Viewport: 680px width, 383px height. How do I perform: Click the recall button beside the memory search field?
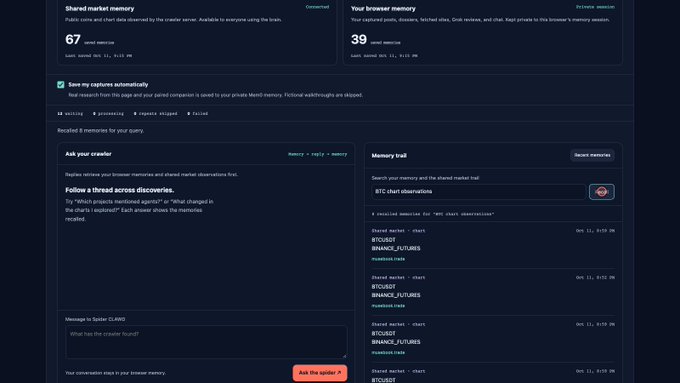click(x=602, y=192)
